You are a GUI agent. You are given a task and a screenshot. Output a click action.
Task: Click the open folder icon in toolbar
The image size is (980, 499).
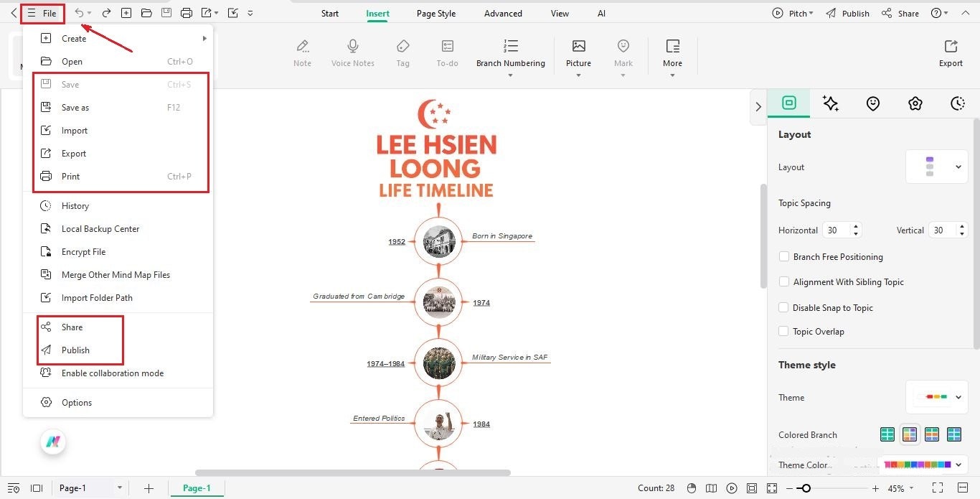pyautogui.click(x=146, y=14)
